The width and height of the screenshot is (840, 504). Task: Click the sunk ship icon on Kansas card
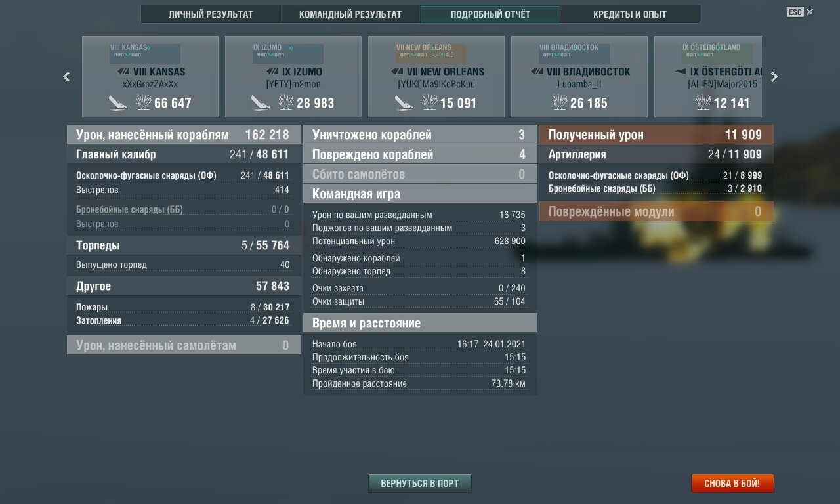pyautogui.click(x=118, y=102)
